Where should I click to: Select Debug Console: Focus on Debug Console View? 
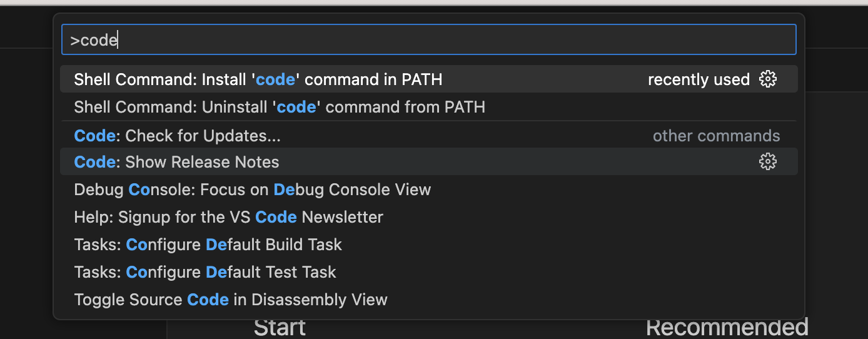tap(428, 190)
